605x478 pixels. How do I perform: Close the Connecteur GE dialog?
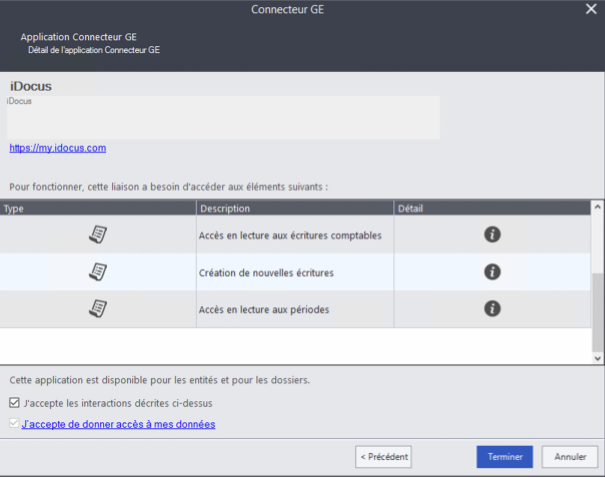[591, 9]
